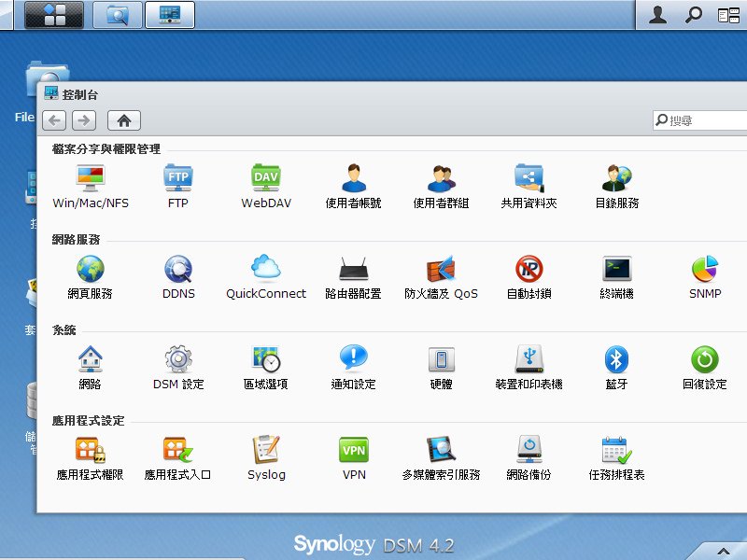Go forward in control panel
Image resolution: width=747 pixels, height=560 pixels.
pyautogui.click(x=84, y=120)
